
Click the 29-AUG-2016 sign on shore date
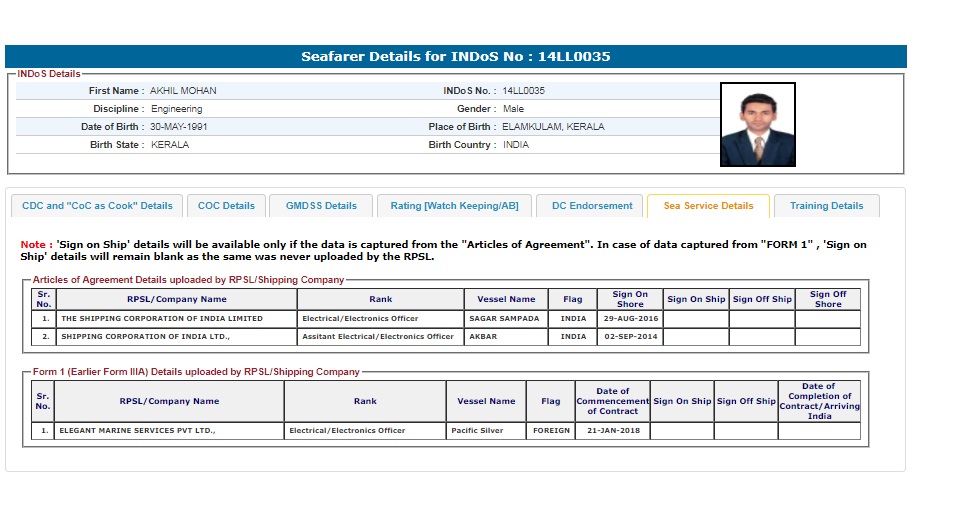629,319
